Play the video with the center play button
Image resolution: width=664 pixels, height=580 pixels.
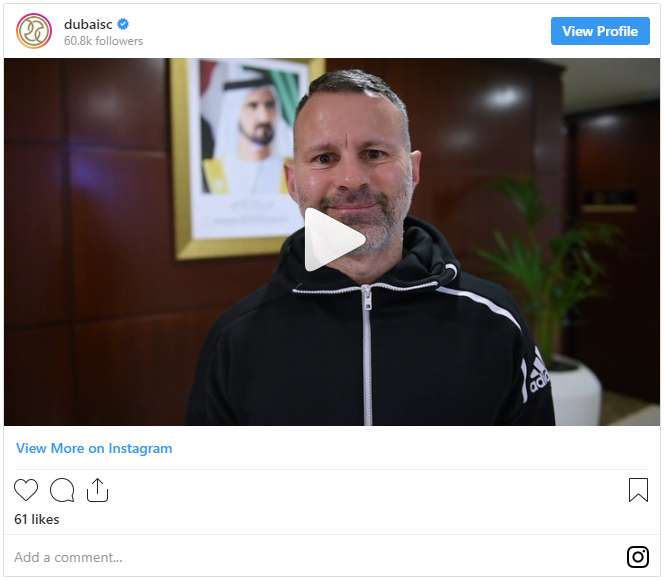(334, 240)
